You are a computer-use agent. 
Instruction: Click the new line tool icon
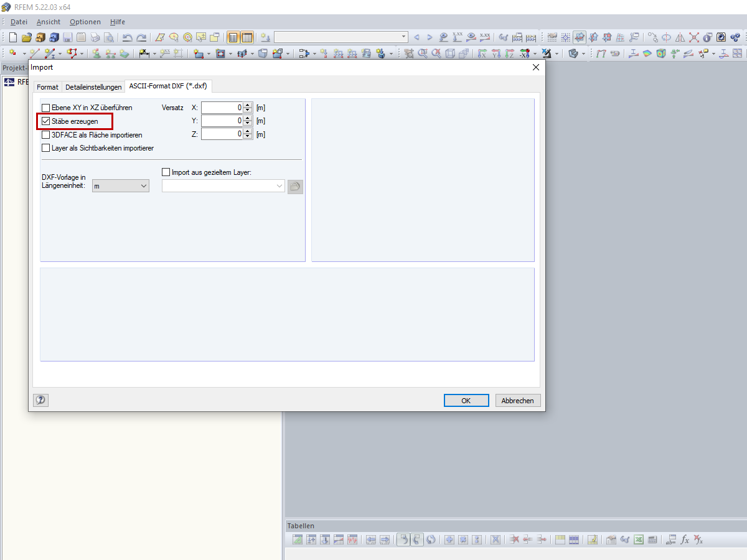pos(34,54)
